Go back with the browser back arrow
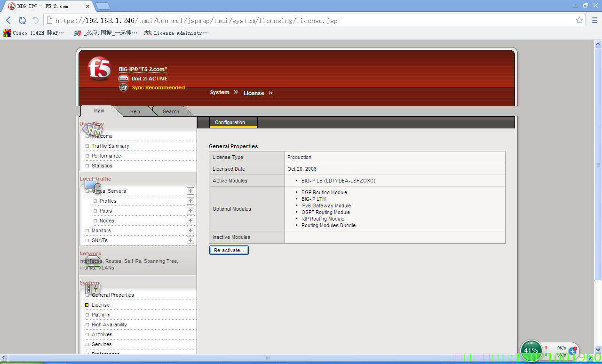This screenshot has height=364, width=602. point(8,20)
